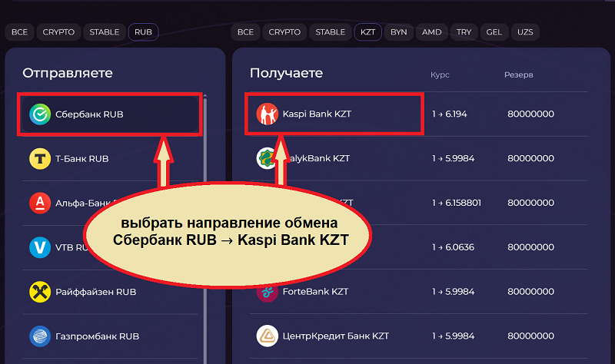This screenshot has width=615, height=364.
Task: Click the Резерв column header
Action: (x=518, y=74)
